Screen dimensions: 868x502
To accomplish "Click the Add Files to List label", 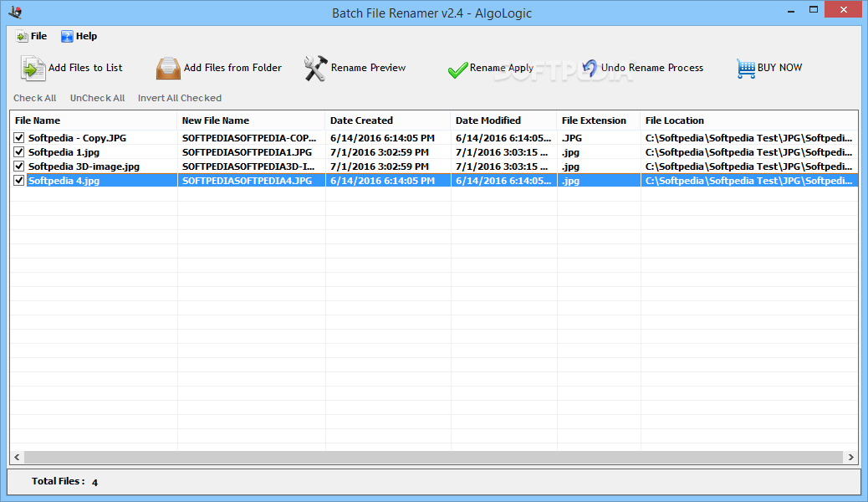I will click(x=85, y=68).
